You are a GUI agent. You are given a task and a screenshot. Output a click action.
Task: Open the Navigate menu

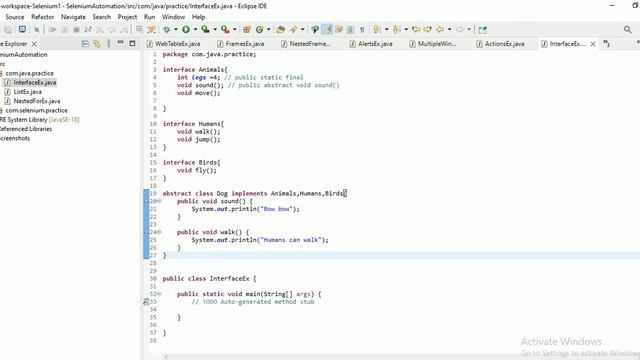[x=73, y=17]
